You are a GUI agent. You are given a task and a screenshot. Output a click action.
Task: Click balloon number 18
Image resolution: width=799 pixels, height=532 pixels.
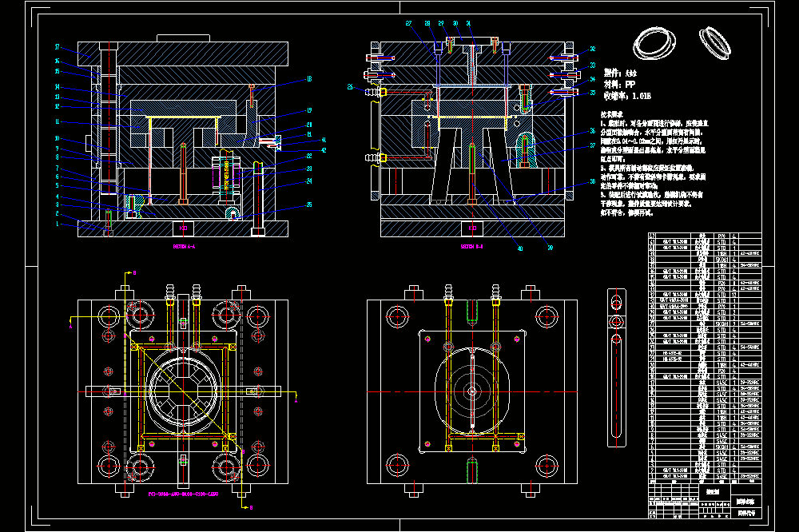[308, 79]
